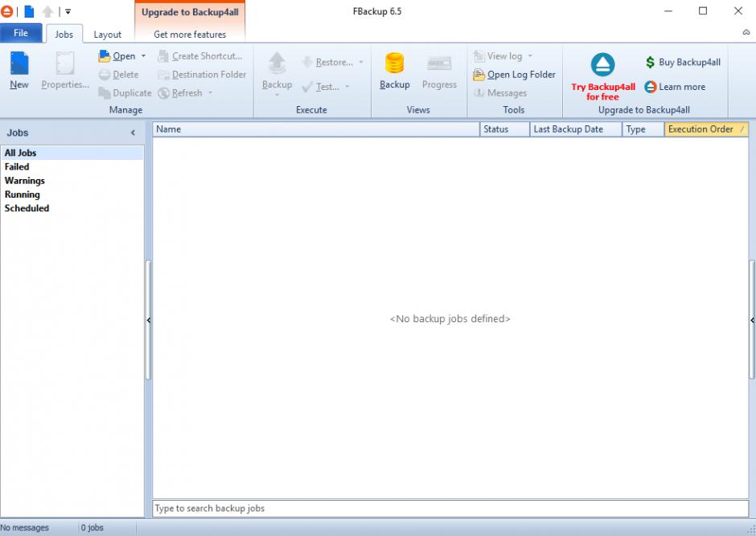Click Duplicate in the Manage group

(125, 93)
